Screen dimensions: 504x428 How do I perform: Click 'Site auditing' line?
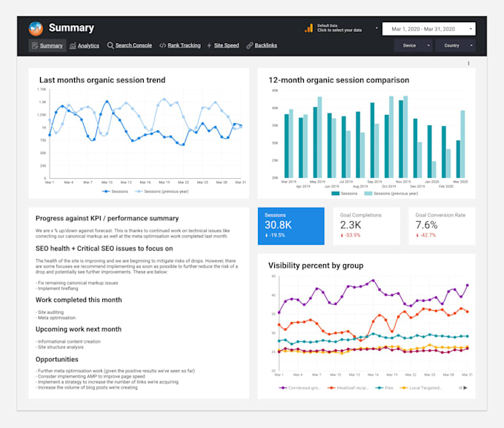[50, 312]
